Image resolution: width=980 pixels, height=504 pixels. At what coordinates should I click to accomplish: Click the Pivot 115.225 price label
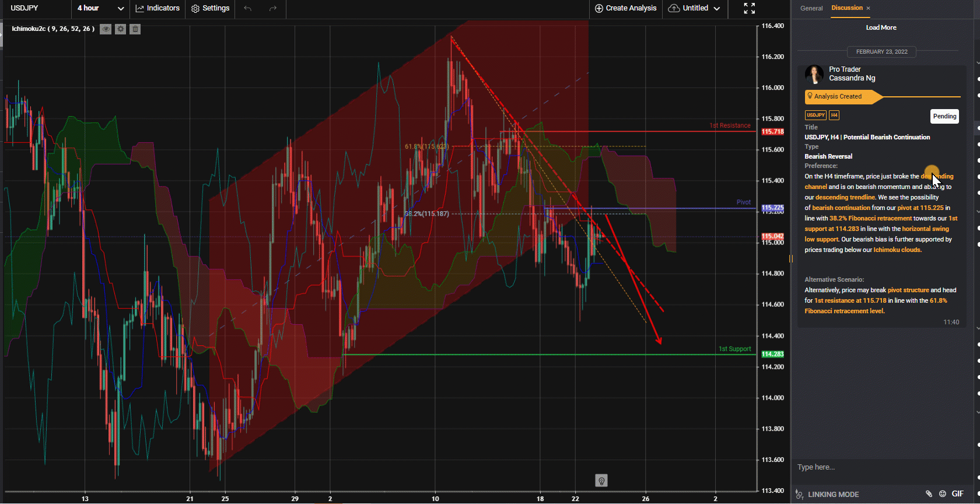point(772,208)
